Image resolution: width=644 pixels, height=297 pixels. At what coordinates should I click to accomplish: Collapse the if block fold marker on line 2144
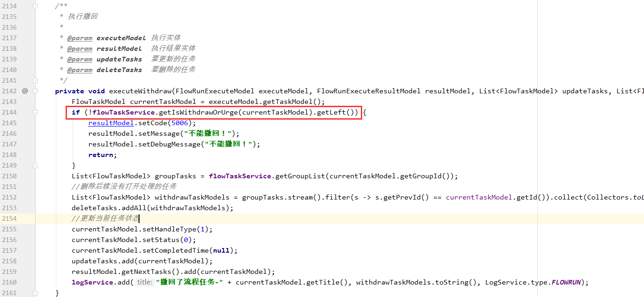point(36,112)
